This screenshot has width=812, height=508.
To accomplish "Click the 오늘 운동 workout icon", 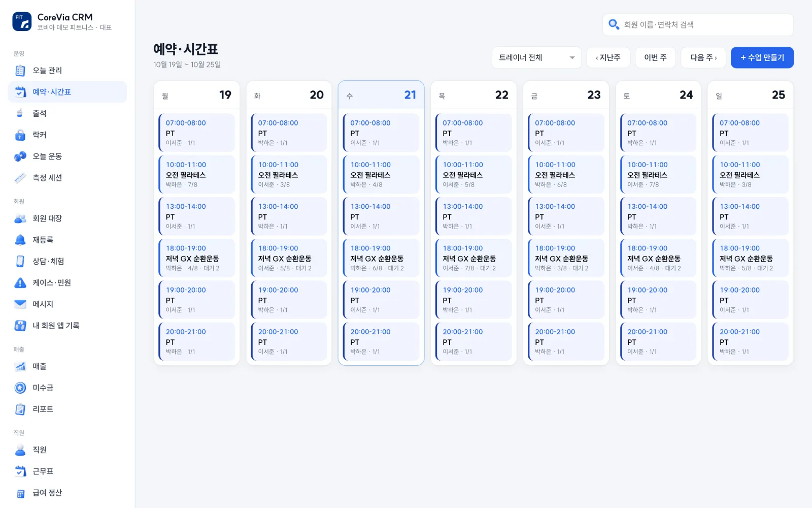I will pos(20,156).
